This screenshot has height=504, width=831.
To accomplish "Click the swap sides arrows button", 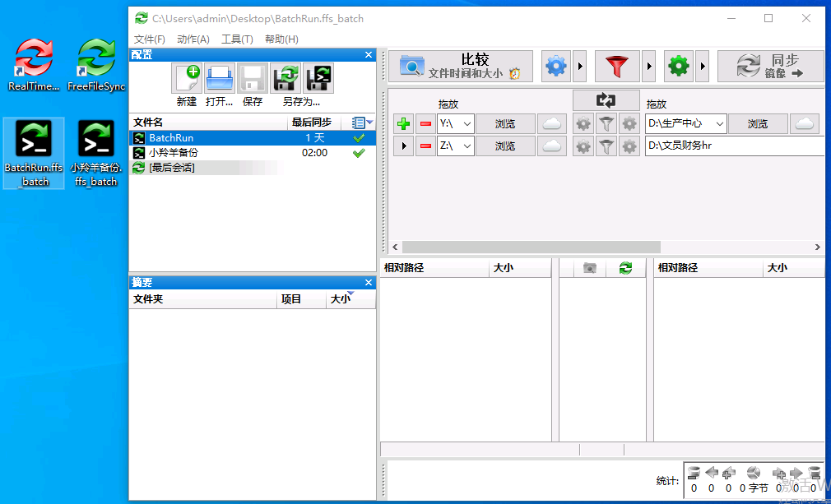I will click(606, 100).
